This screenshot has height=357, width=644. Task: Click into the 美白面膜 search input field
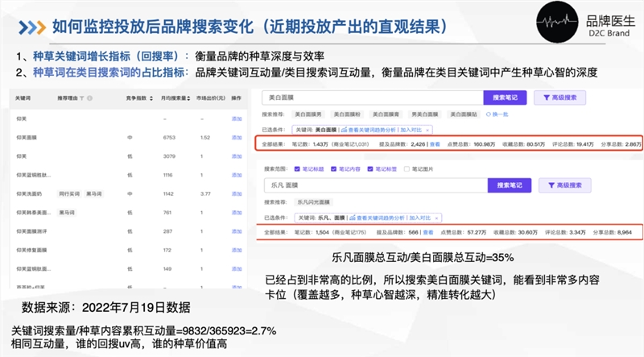coord(373,98)
